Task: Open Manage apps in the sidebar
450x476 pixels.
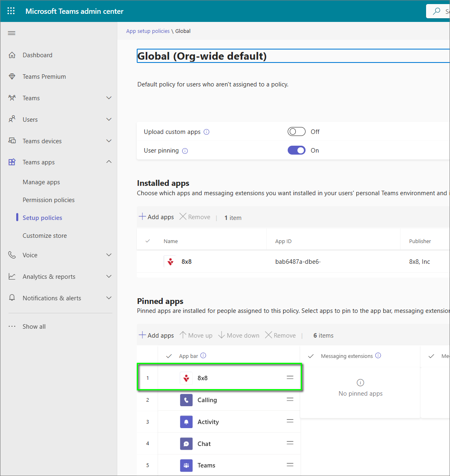Action: click(41, 182)
